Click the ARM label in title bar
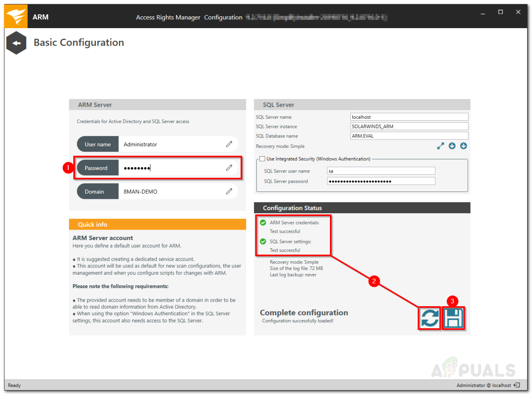Viewport: 532px width, 395px height. (x=40, y=17)
